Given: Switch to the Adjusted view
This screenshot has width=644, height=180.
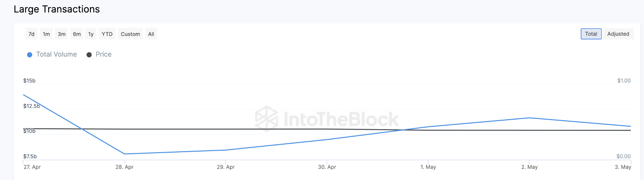Looking at the screenshot, I should click(618, 34).
